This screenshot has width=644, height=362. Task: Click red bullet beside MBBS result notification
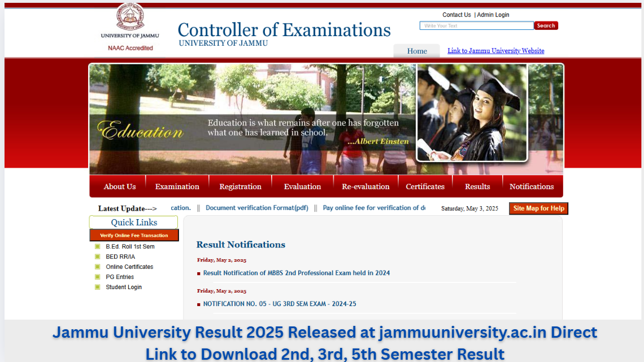point(199,273)
